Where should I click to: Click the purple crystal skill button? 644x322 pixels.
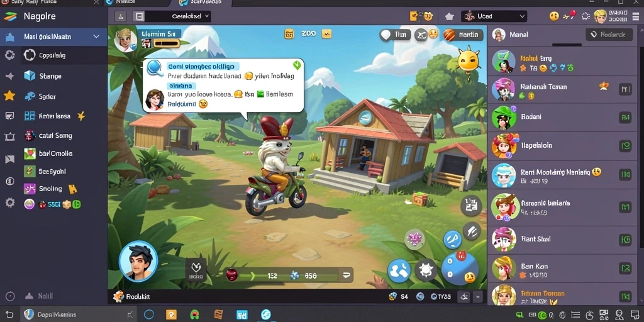[x=414, y=239]
